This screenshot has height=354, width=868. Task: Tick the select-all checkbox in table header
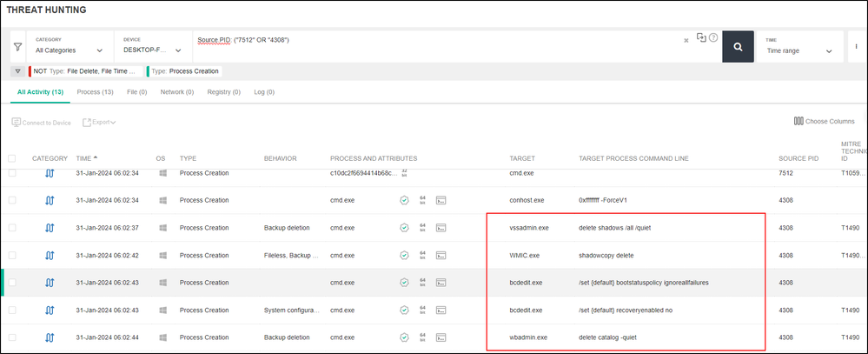(x=12, y=158)
